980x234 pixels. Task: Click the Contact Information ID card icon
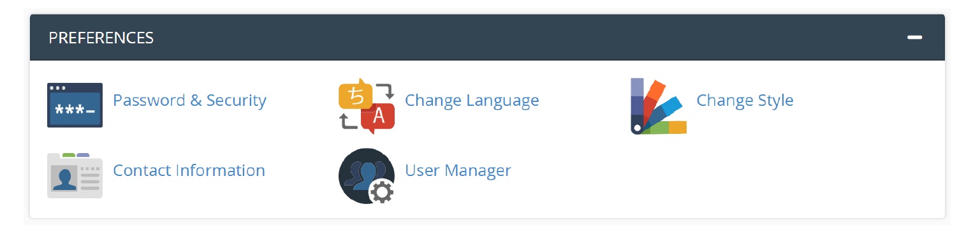tap(75, 175)
